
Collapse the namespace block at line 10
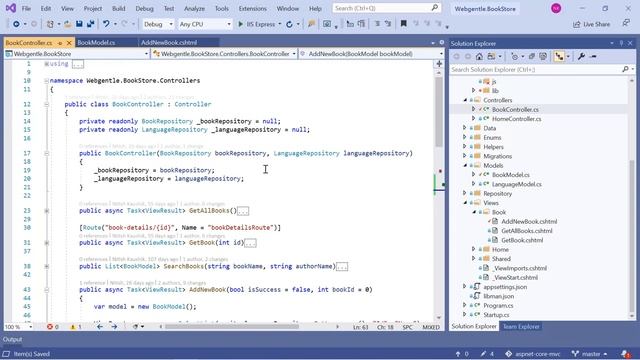point(46,81)
